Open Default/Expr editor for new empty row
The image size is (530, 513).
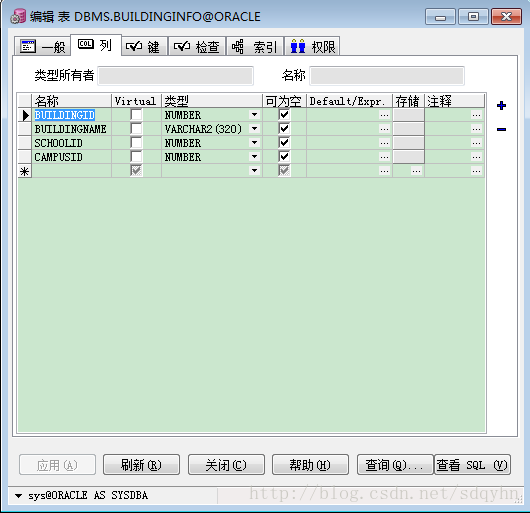[384, 171]
